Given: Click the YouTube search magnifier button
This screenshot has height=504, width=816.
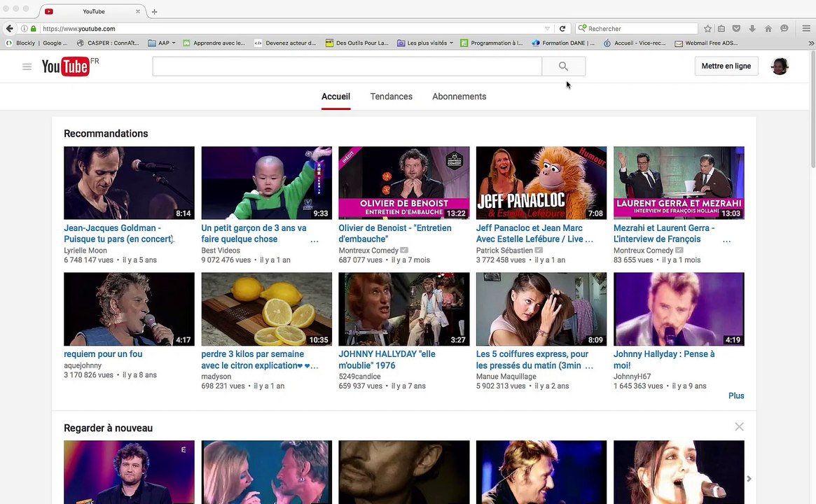Looking at the screenshot, I should coord(564,66).
